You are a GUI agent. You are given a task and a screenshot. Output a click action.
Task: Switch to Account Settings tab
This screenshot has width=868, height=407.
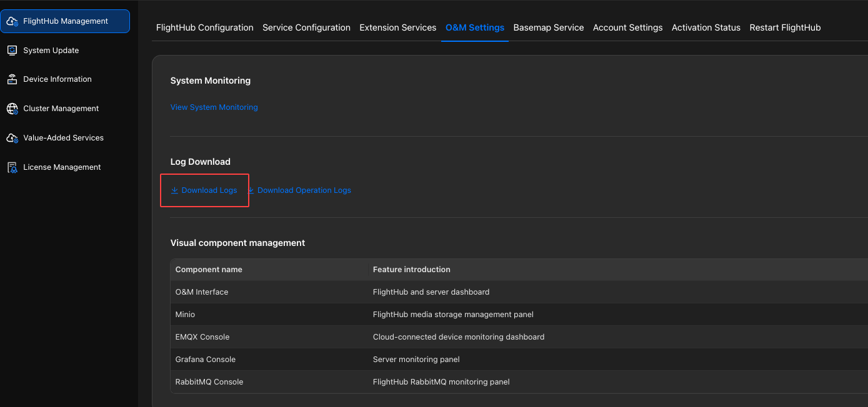pos(628,27)
